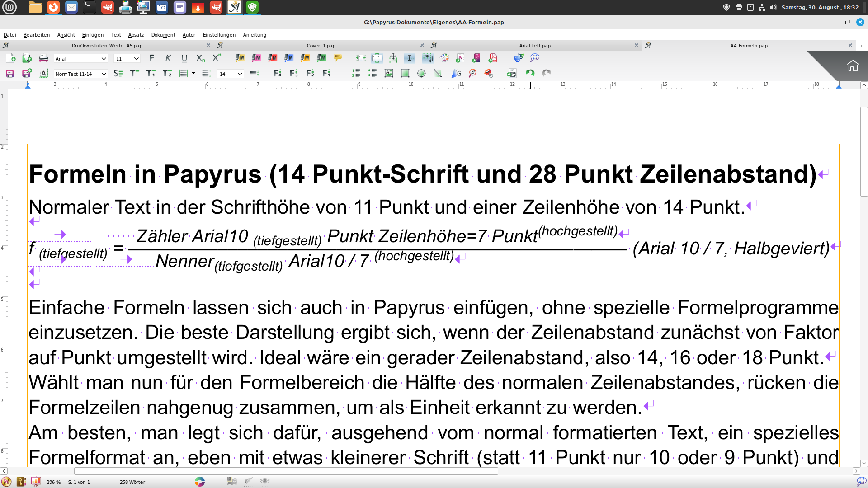Open the Autor menu

tap(189, 35)
